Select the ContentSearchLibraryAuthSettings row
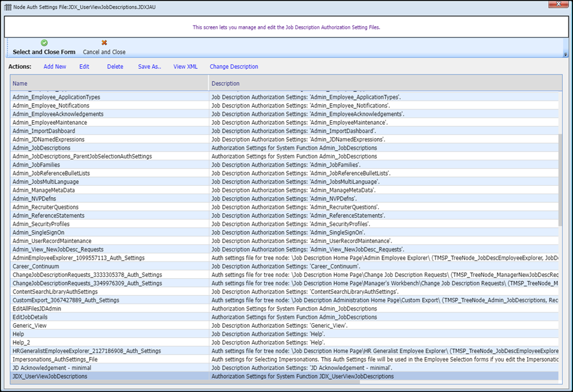 tap(285, 291)
